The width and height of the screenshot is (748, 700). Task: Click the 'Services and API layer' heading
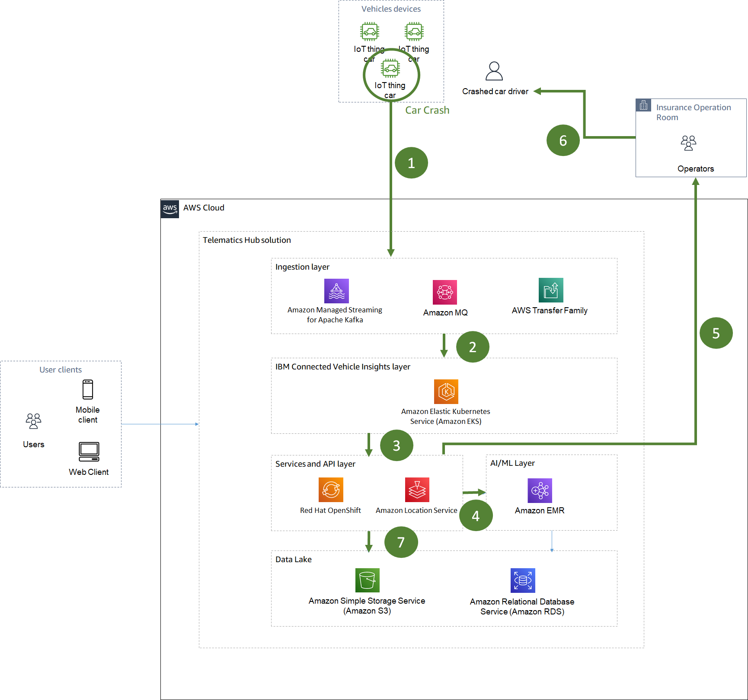pyautogui.click(x=315, y=464)
